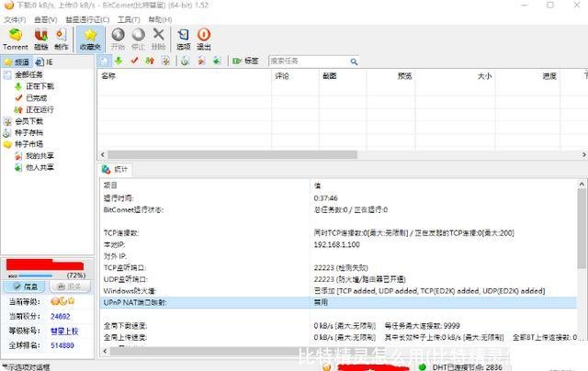This screenshot has height=371, width=588.
Task: Click the 退出 exit icon
Action: click(204, 39)
